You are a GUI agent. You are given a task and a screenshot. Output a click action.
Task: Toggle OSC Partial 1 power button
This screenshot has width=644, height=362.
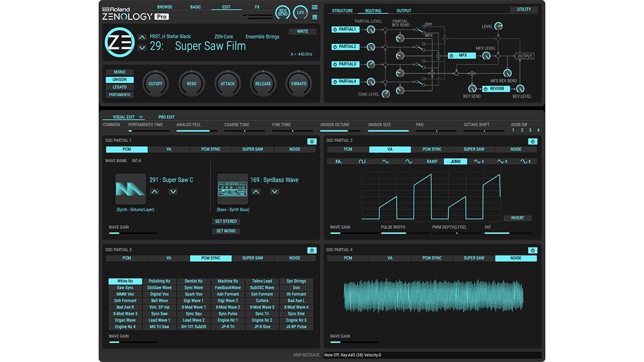(312, 141)
